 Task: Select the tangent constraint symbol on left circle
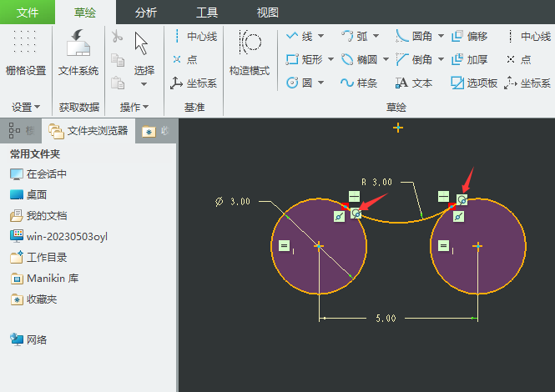click(356, 214)
